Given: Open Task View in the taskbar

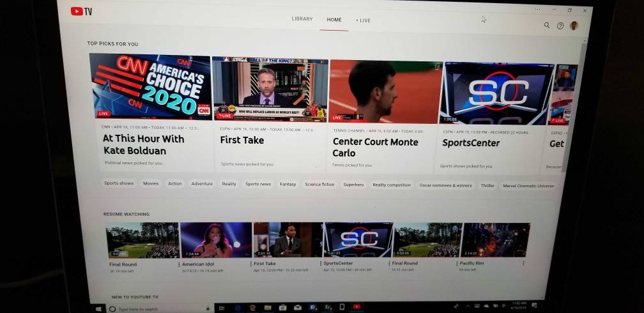Looking at the screenshot, I should coord(221,308).
